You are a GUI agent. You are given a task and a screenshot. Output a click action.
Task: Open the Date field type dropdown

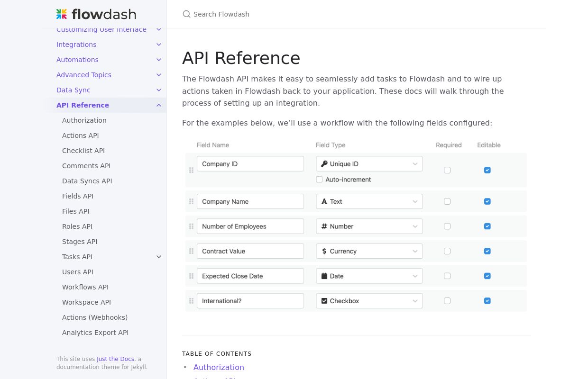(369, 276)
